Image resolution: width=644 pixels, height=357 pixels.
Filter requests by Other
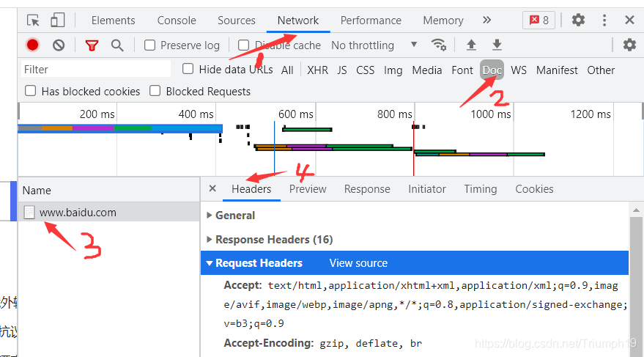coord(601,70)
